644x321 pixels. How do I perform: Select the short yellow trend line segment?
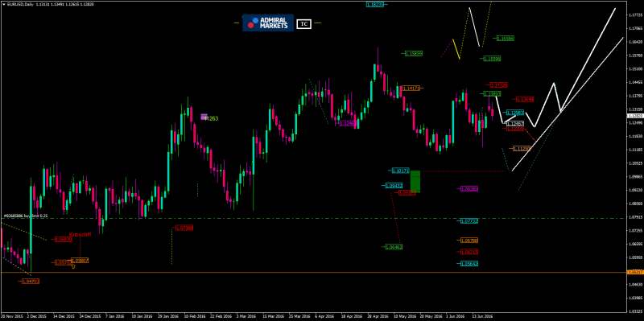456,49
